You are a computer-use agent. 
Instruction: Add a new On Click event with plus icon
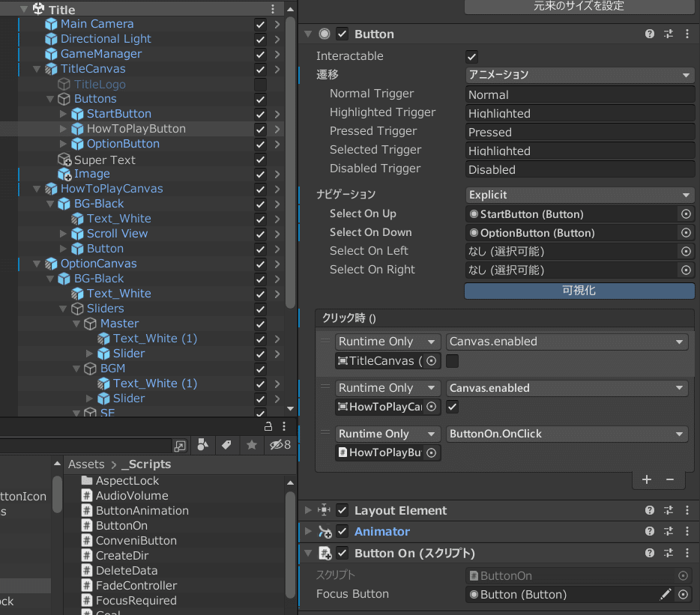647,479
